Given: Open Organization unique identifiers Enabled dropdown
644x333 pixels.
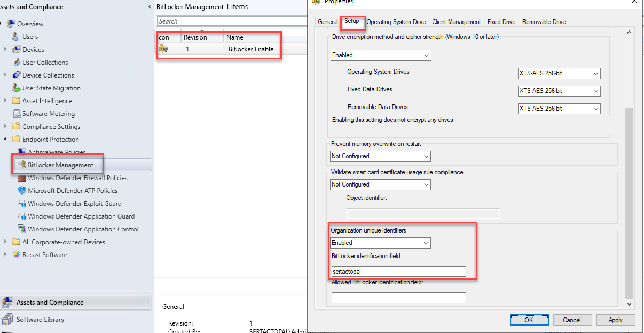Looking at the screenshot, I should 380,243.
